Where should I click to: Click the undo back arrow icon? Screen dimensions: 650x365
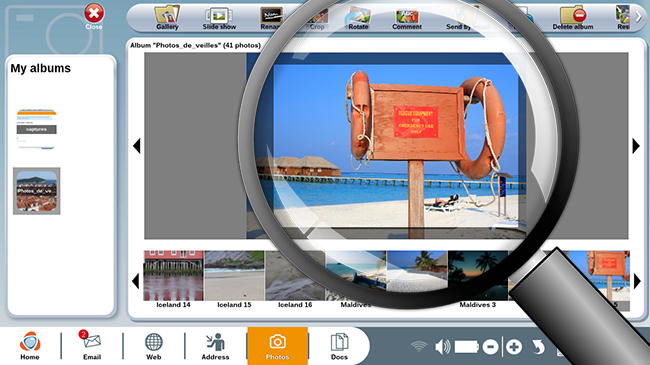pos(538,347)
